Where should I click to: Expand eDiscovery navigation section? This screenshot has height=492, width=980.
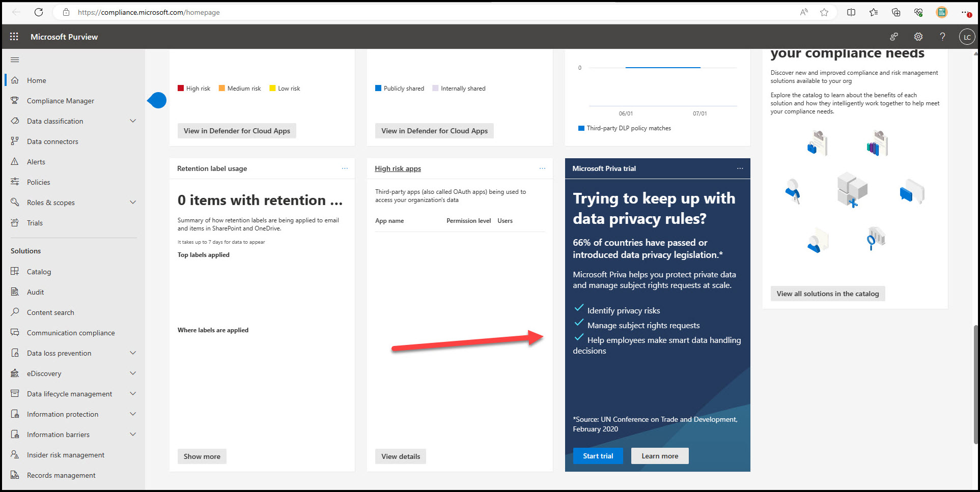[133, 373]
